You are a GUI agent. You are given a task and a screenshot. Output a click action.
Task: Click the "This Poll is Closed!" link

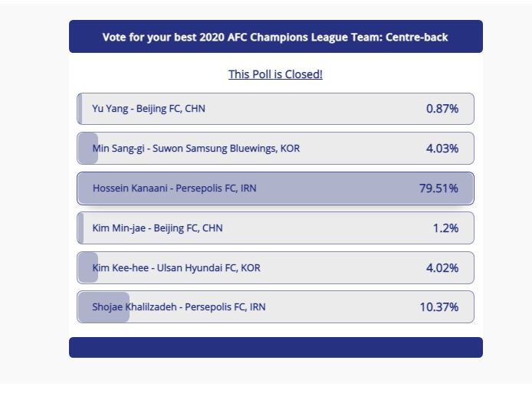click(275, 74)
